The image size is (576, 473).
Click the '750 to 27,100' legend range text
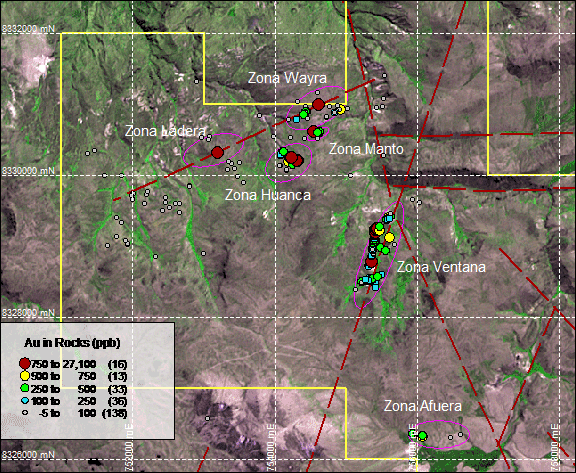coord(64,364)
